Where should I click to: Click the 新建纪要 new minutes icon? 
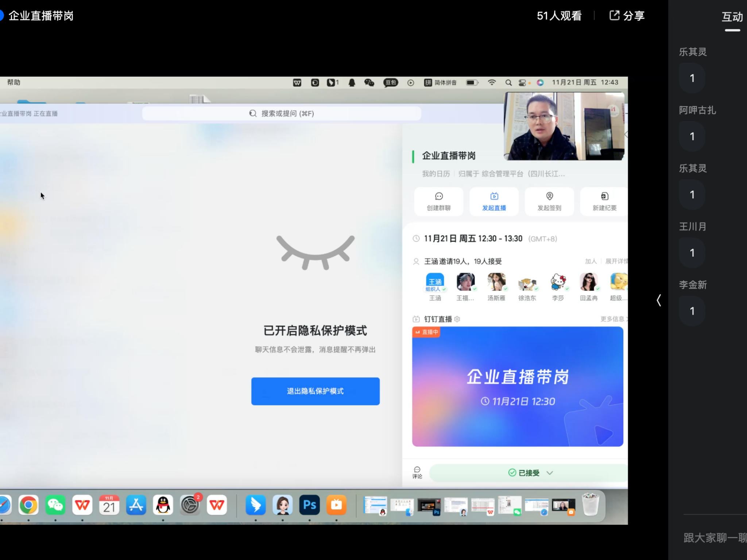pyautogui.click(x=604, y=197)
